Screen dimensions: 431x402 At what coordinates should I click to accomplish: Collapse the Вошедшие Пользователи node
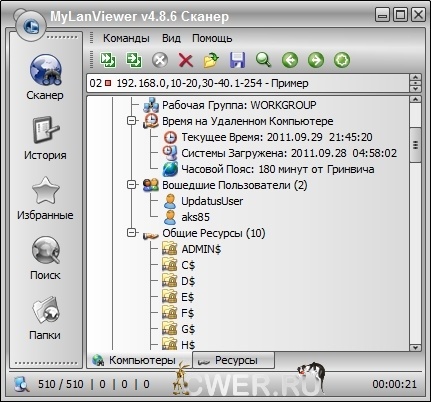[x=132, y=185]
